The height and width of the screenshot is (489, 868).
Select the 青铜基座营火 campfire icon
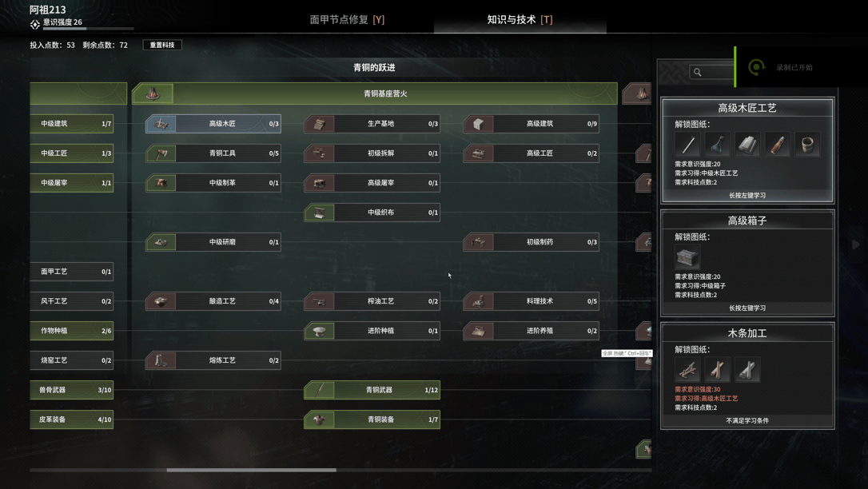[x=153, y=93]
